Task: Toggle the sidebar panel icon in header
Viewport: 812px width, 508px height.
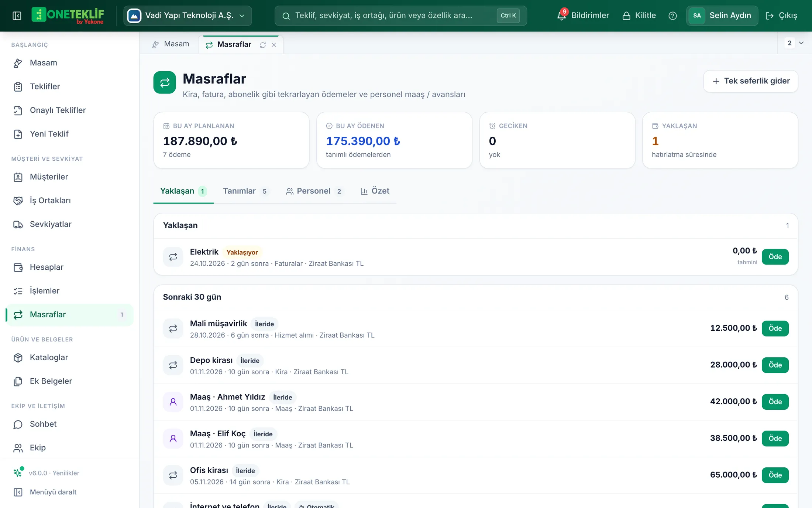Action: point(17,16)
